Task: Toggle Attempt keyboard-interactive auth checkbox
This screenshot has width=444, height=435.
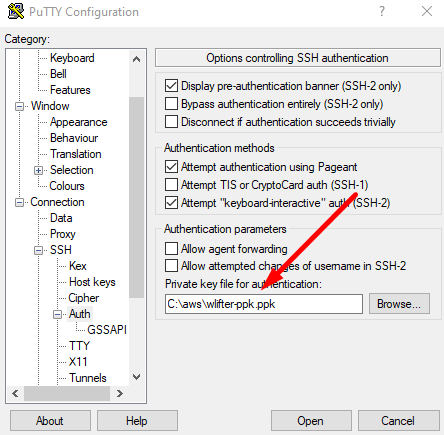Action: (x=171, y=202)
